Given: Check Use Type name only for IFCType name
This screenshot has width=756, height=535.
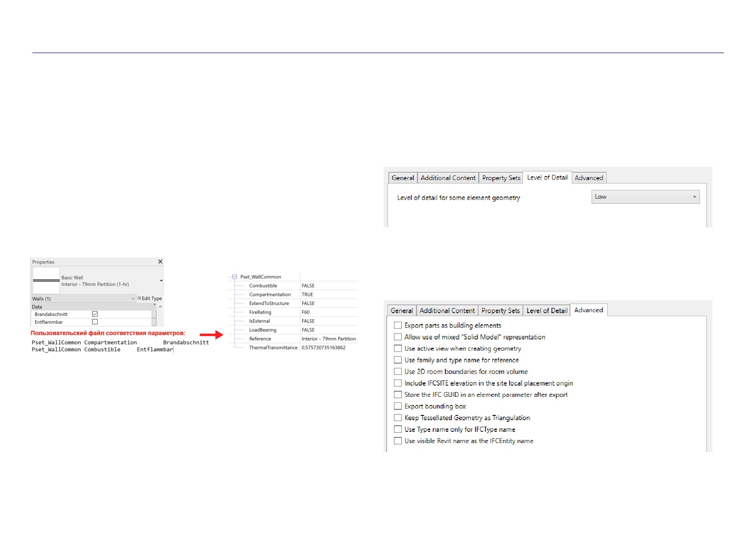Looking at the screenshot, I should click(398, 429).
